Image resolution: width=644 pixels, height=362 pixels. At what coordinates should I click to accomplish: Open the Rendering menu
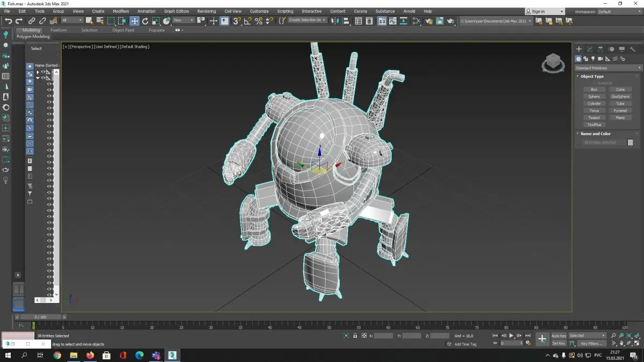click(x=207, y=11)
